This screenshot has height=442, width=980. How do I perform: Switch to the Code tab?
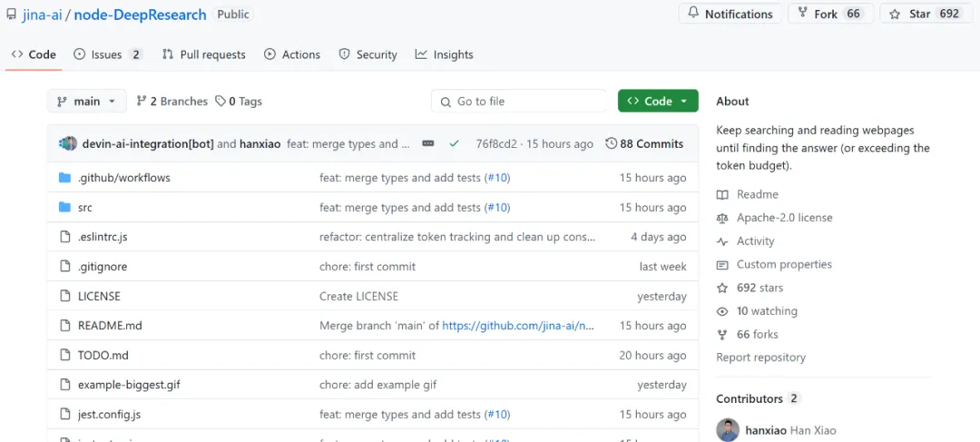click(x=34, y=54)
